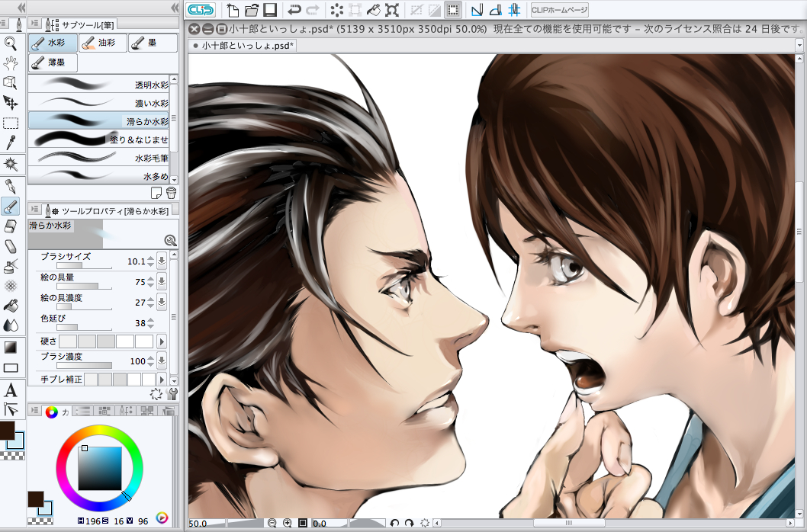Choose the 水彩毛筆 brush
The width and height of the screenshot is (807, 532).
click(x=98, y=158)
